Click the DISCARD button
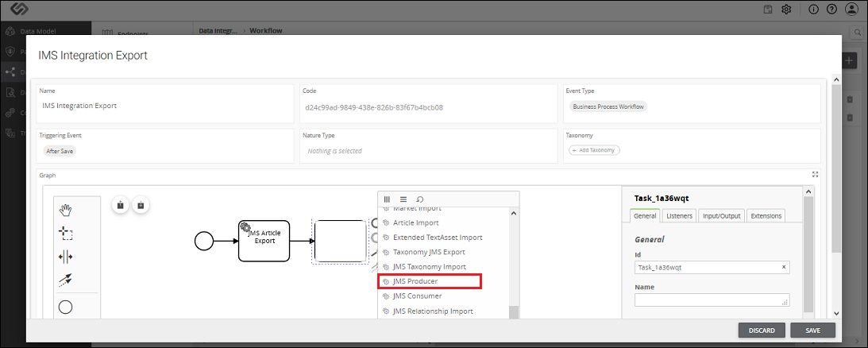868x348 pixels. pyautogui.click(x=762, y=331)
